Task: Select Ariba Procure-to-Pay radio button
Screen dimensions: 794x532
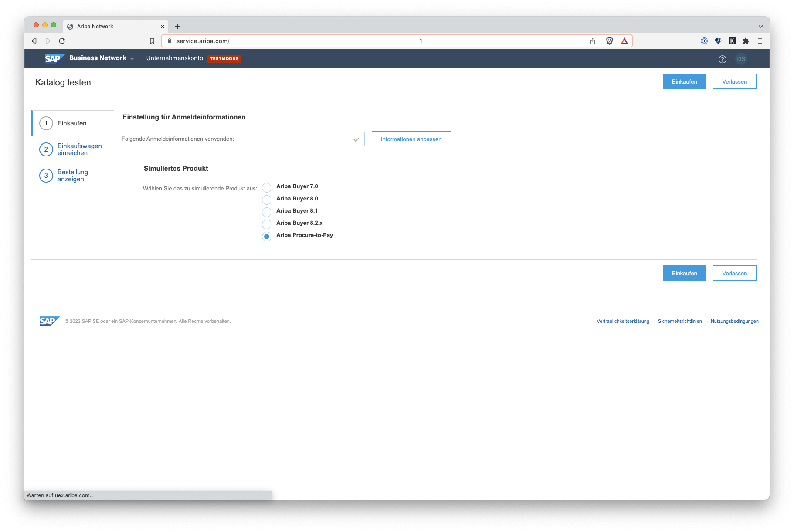Action: (x=267, y=236)
